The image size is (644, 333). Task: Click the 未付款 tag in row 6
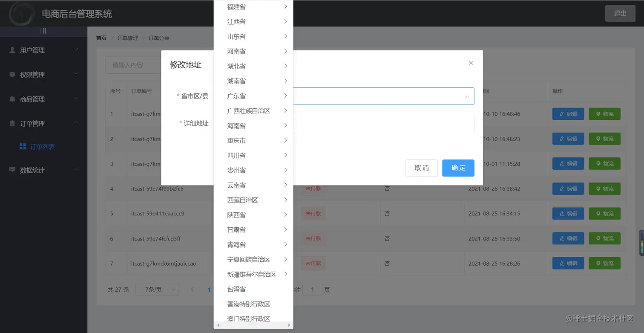click(313, 238)
